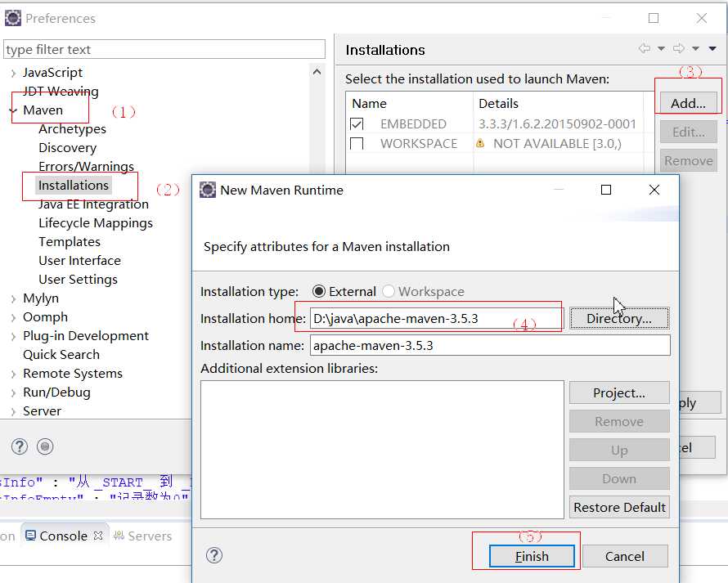
Task: Switch to the Console tab
Action: [63, 536]
